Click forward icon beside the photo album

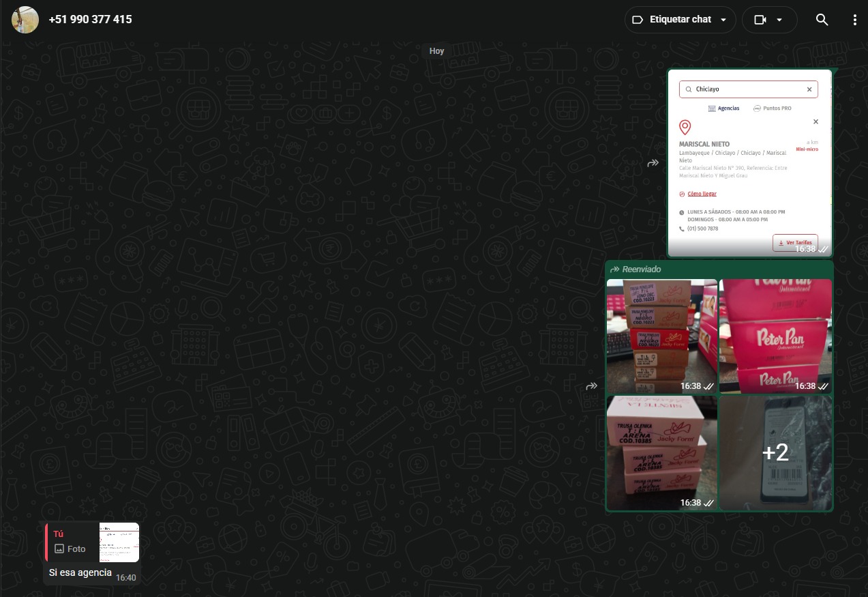[591, 386]
